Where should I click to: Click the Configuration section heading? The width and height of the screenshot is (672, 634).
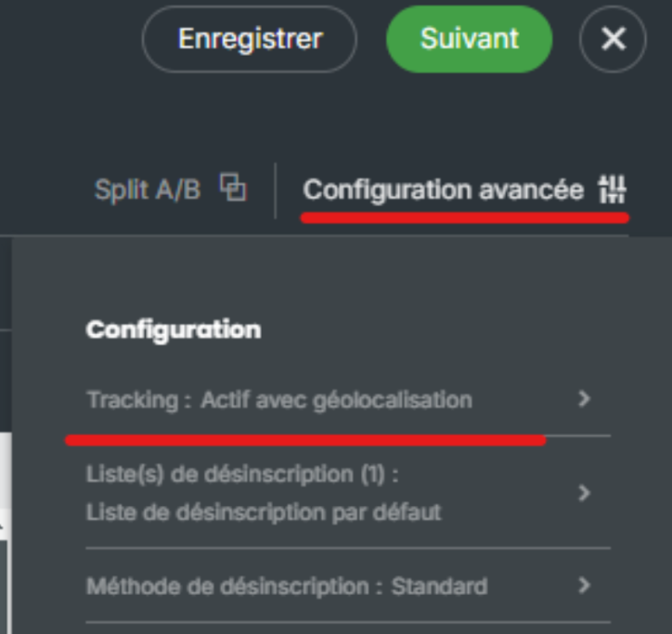pos(174,330)
